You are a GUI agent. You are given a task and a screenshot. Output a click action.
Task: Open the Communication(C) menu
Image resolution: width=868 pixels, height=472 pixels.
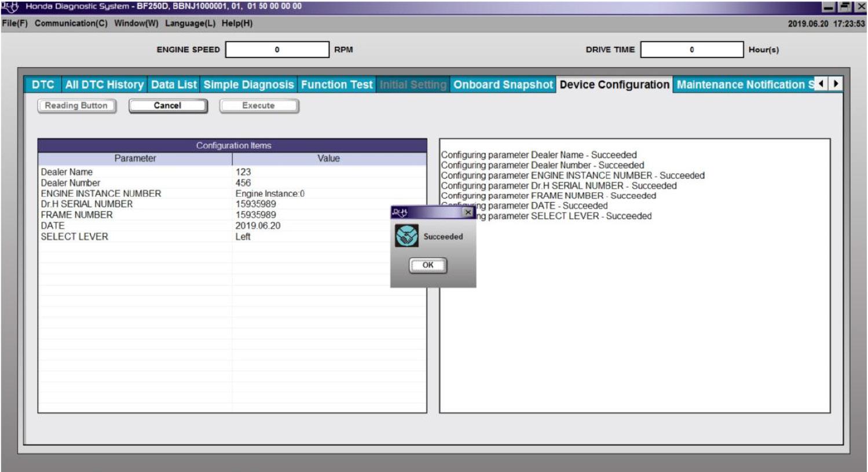tap(71, 23)
